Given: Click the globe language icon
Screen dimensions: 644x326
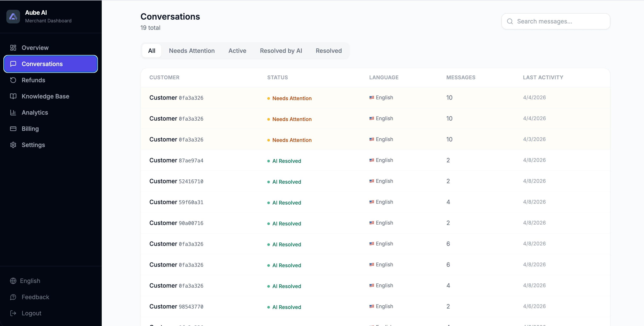Looking at the screenshot, I should (13, 281).
